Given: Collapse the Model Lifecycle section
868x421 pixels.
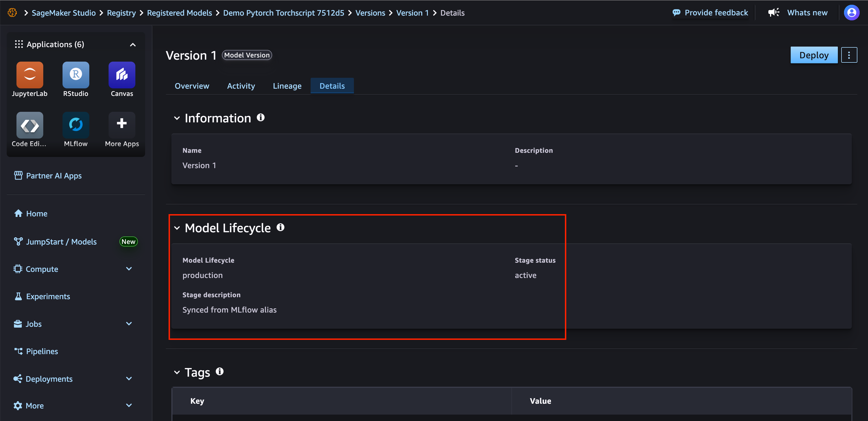Looking at the screenshot, I should tap(177, 228).
